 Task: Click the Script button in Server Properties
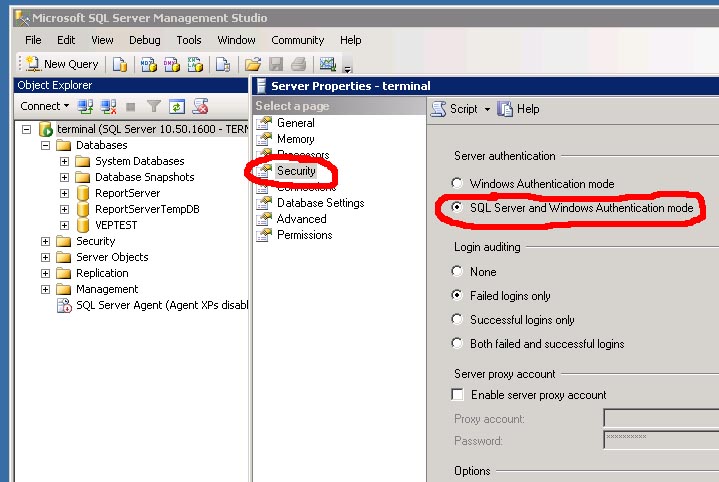coord(454,109)
